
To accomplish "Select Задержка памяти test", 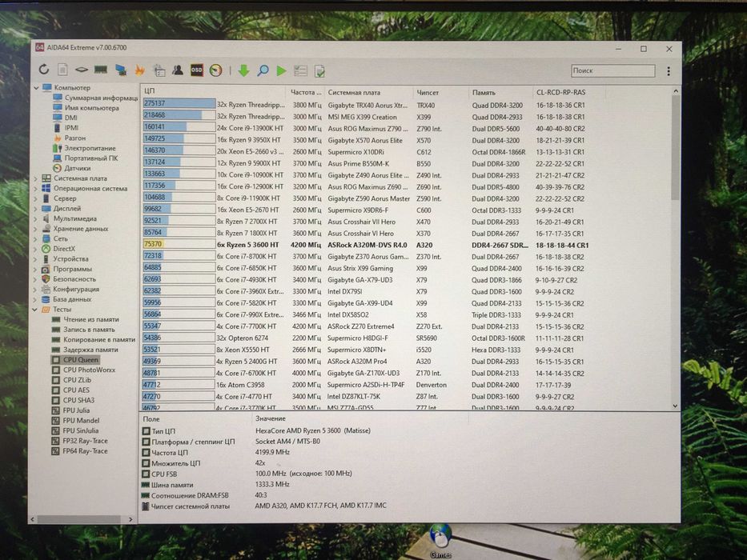I will pyautogui.click(x=90, y=350).
